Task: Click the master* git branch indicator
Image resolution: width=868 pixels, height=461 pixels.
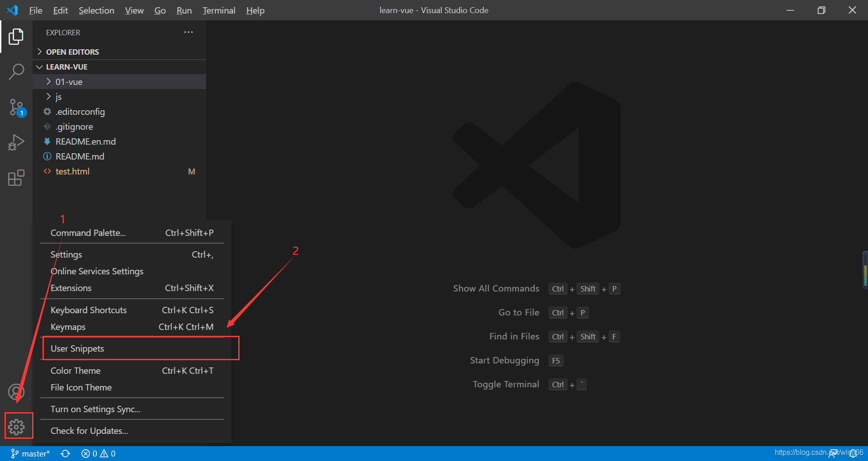Action: [x=30, y=453]
